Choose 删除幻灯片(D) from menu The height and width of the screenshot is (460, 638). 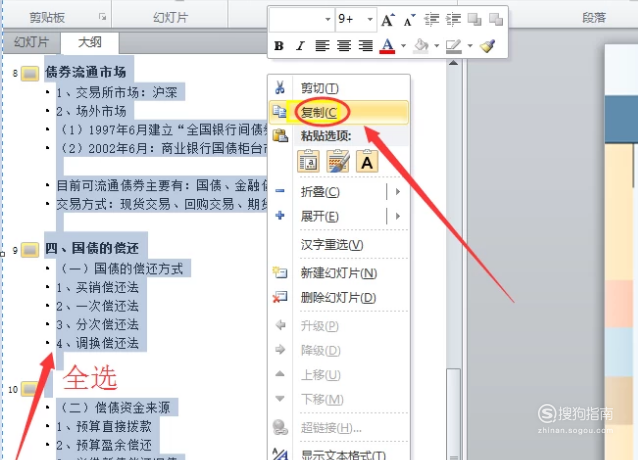tap(339, 298)
